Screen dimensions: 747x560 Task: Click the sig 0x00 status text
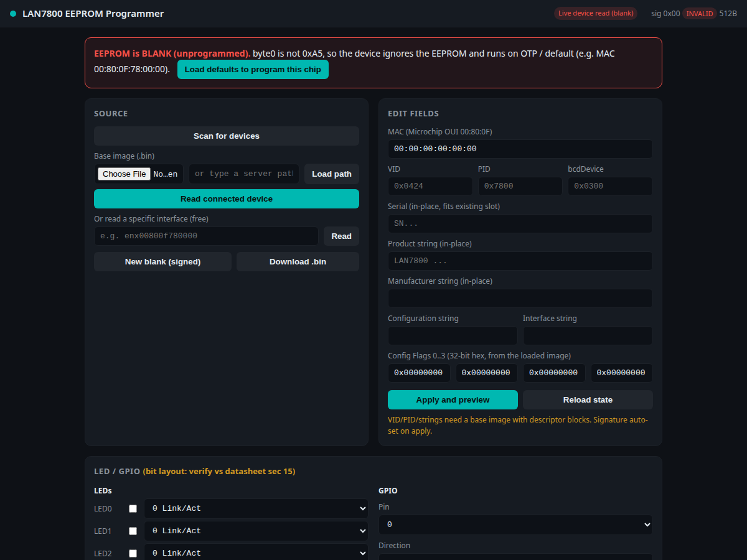(665, 13)
